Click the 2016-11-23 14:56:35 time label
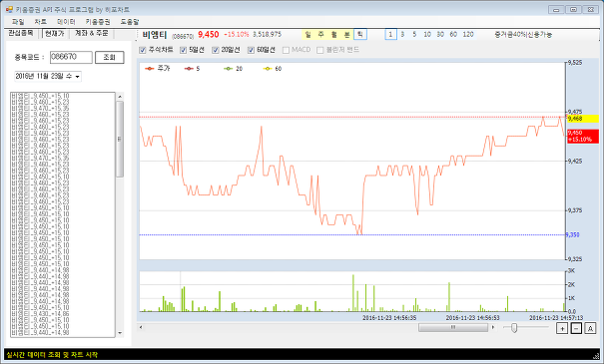604x364 pixels. coord(389,318)
